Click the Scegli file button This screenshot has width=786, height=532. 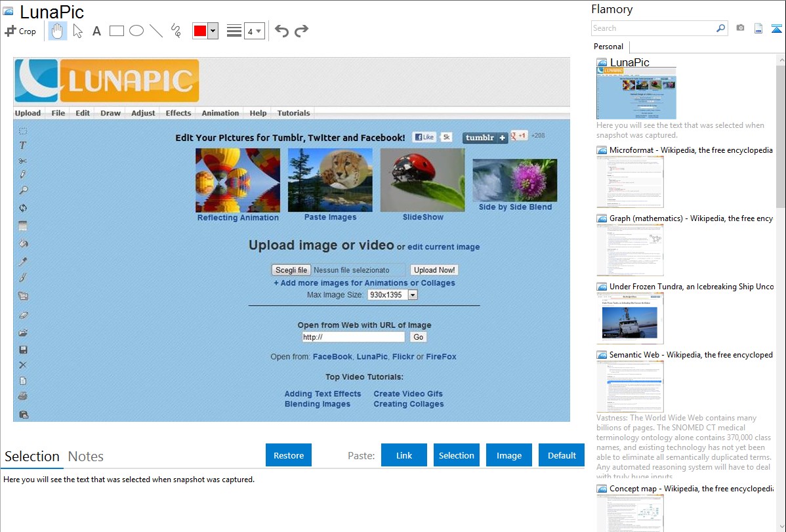(291, 270)
